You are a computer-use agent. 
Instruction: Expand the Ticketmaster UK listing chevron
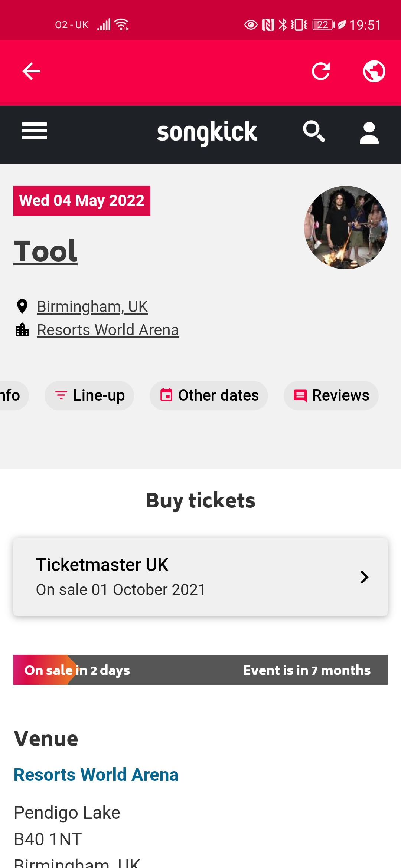[x=364, y=577]
